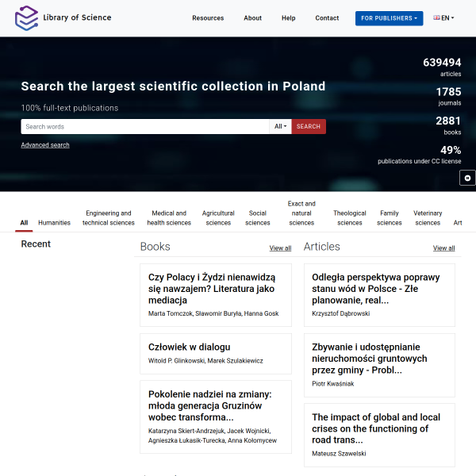Open article 'The impact of global and local crises'
Screen dimensions: 476x476
(376, 428)
